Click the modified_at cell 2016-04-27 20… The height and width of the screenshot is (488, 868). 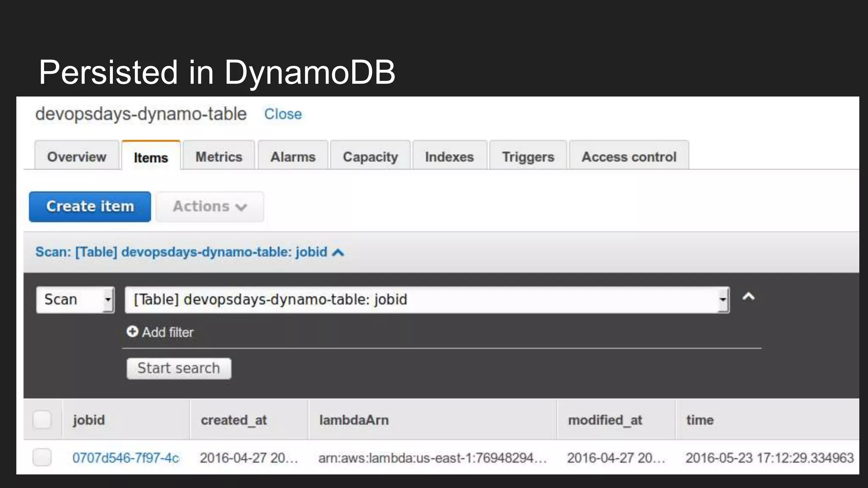point(616,458)
